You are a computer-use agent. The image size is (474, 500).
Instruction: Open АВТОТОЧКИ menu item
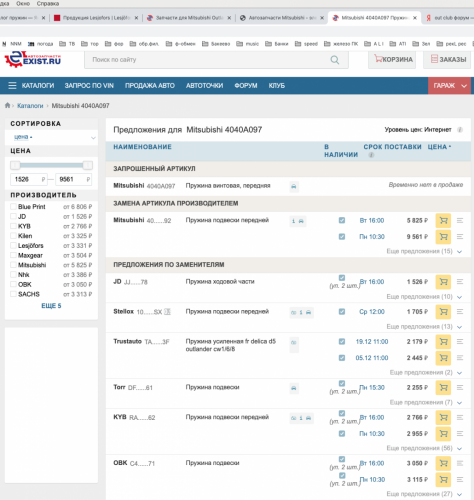(x=204, y=86)
